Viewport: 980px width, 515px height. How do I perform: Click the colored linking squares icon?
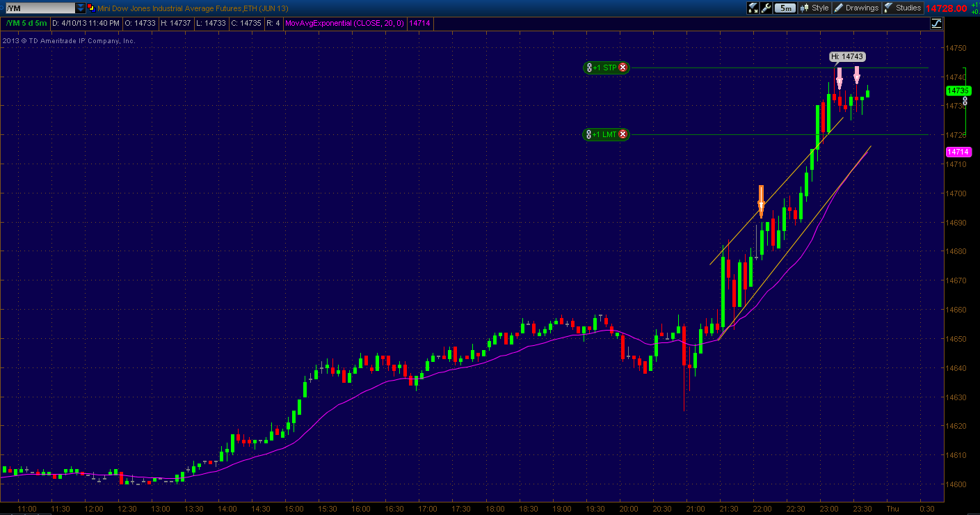pyautogui.click(x=92, y=8)
